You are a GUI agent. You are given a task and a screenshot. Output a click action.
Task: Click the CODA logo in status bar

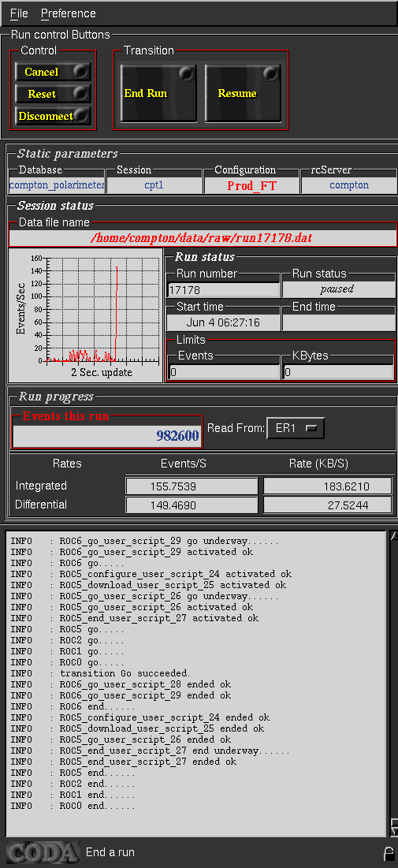43,852
